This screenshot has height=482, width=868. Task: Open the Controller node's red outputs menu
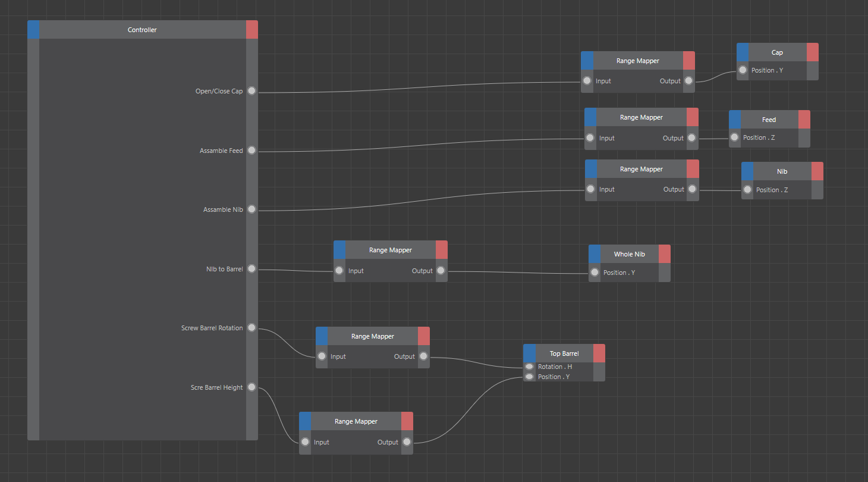pyautogui.click(x=252, y=30)
